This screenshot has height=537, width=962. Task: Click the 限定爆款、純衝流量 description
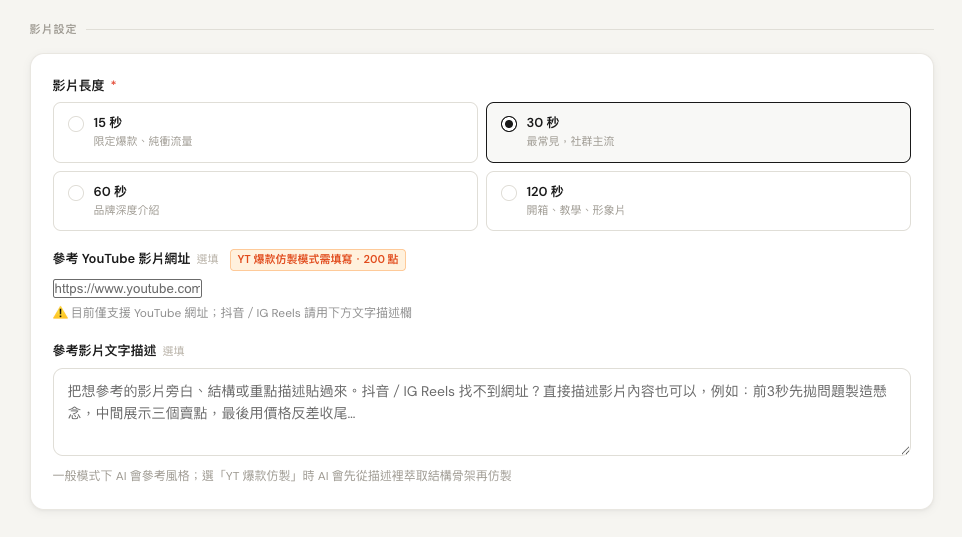[143, 141]
